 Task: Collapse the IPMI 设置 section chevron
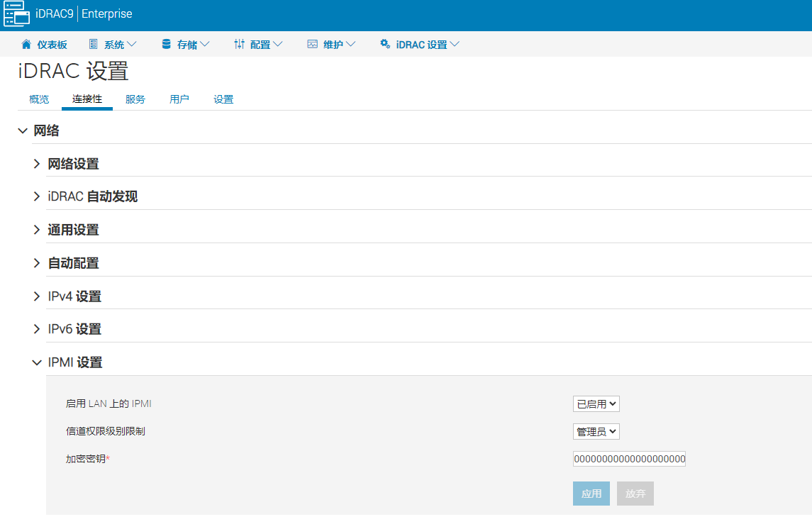coord(37,363)
